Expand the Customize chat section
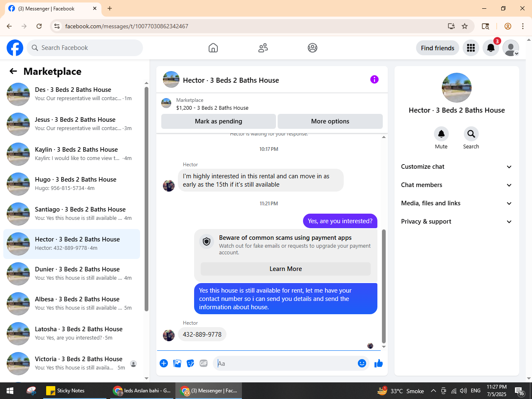This screenshot has height=399, width=532. coord(456,167)
